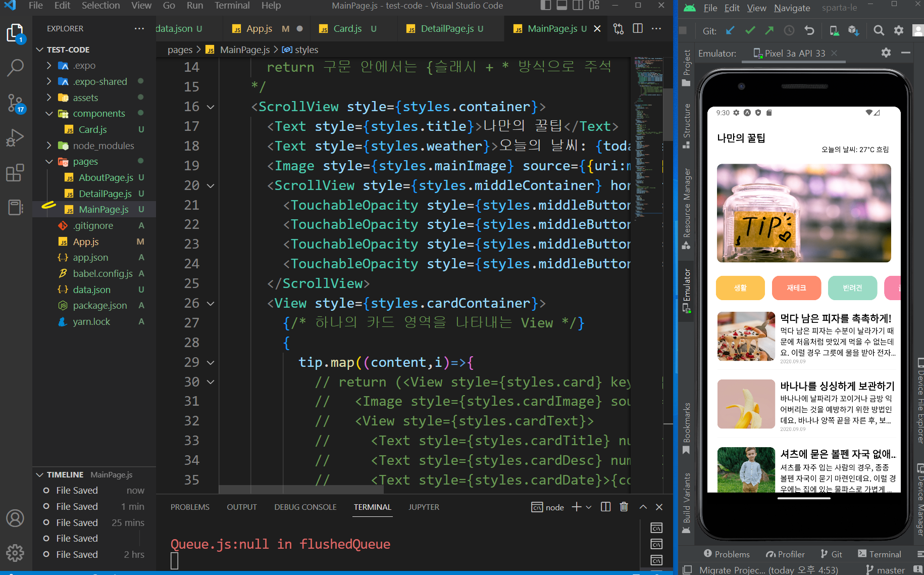Toggle Build Variants tool window
Viewport: 924px width, 575px height.
coord(687,503)
